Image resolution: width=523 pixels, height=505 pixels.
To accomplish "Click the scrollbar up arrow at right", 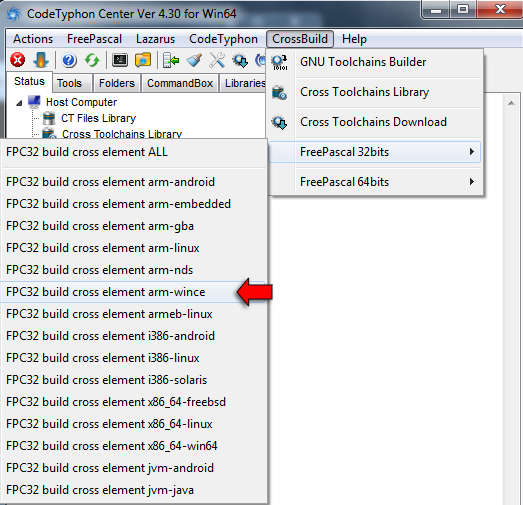I will pyautogui.click(x=511, y=103).
